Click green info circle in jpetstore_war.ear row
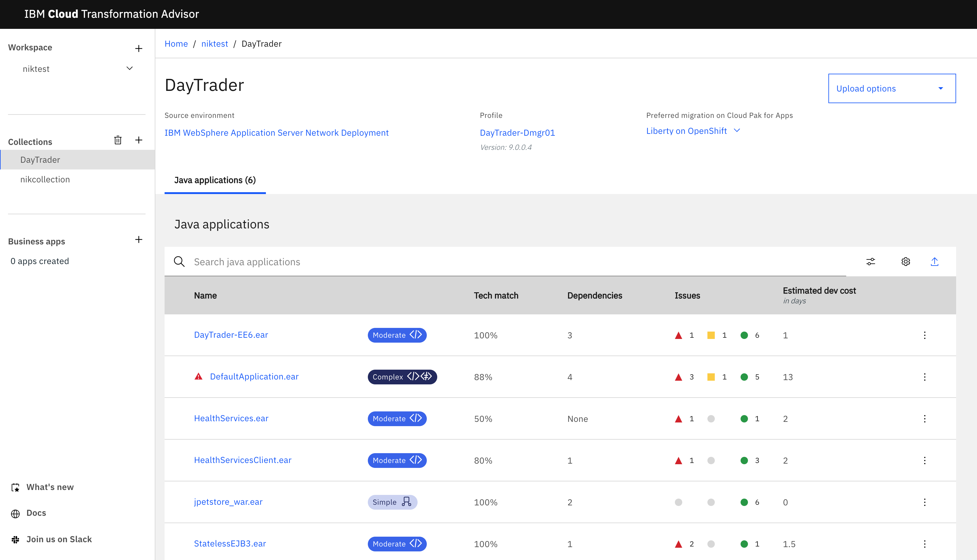This screenshot has width=977, height=560. pyautogui.click(x=744, y=502)
